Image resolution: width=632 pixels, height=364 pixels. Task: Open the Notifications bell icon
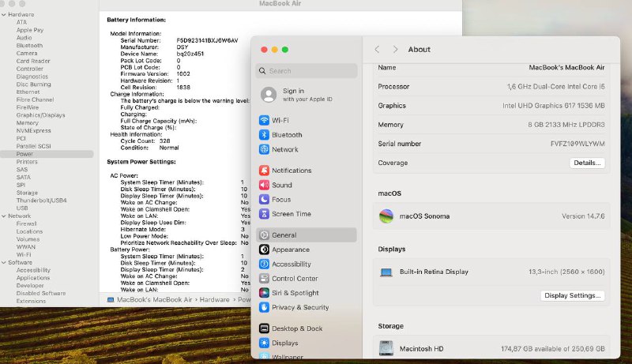264,171
